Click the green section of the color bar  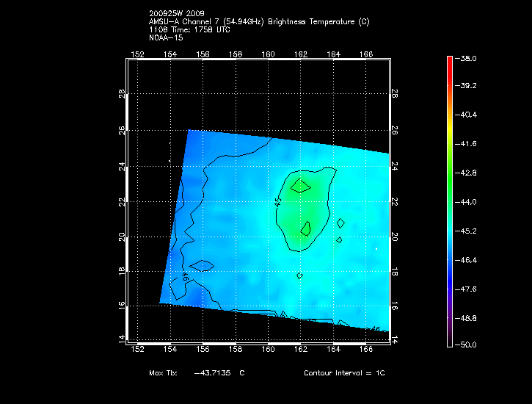click(450, 173)
